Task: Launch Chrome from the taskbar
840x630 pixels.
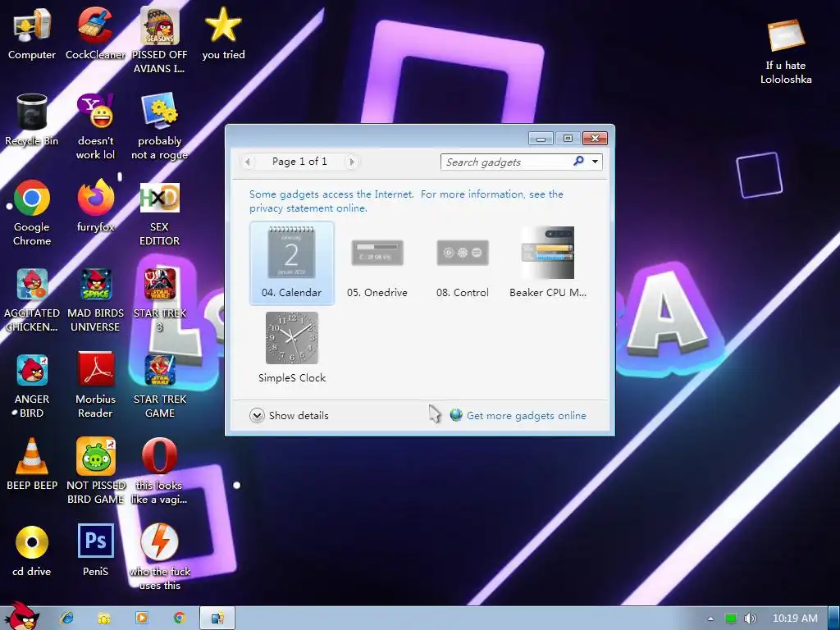Action: coord(179,619)
